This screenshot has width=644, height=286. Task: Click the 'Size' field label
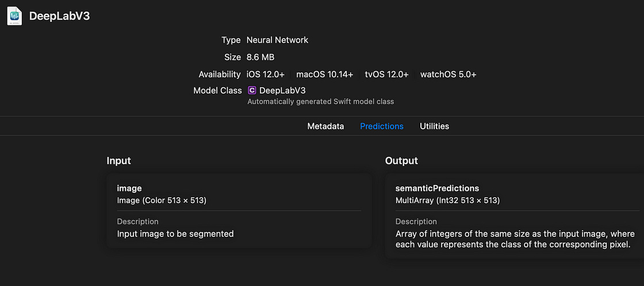[x=232, y=57]
